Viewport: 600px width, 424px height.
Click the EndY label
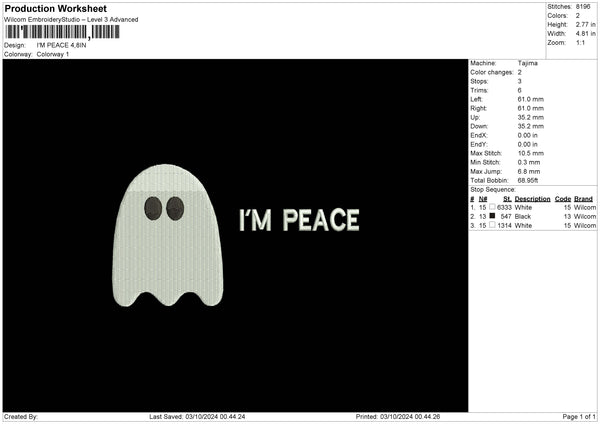(479, 144)
